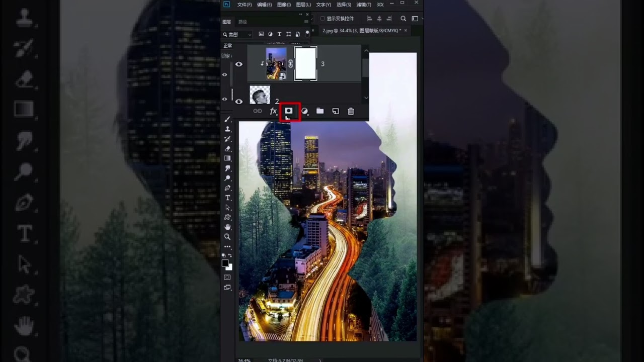The width and height of the screenshot is (644, 362).
Task: Select the Pen tool
Action: [x=227, y=188]
